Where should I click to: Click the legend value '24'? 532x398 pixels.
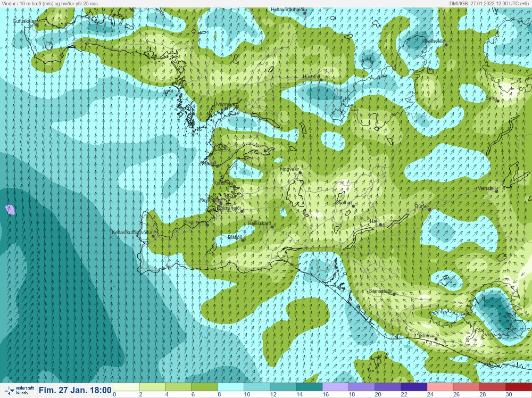pyautogui.click(x=430, y=394)
